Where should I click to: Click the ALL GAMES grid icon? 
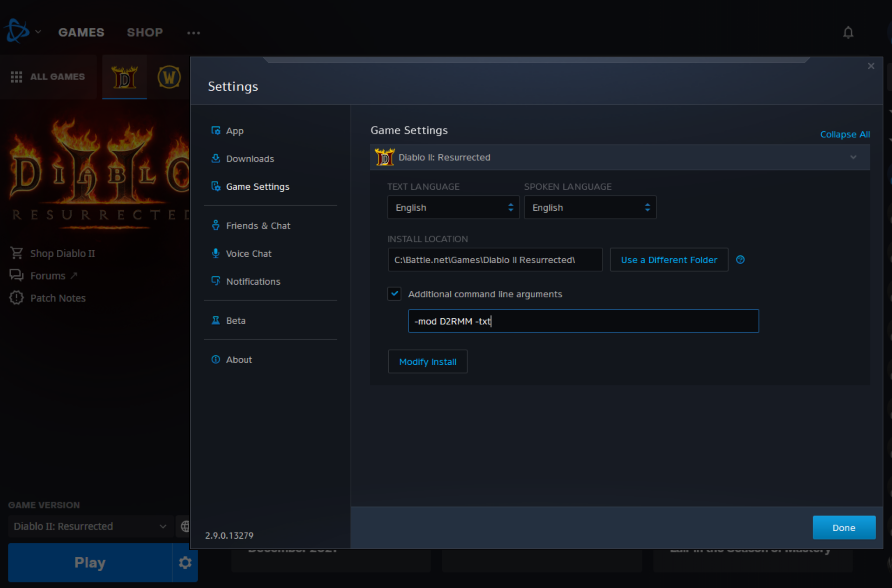pos(16,77)
